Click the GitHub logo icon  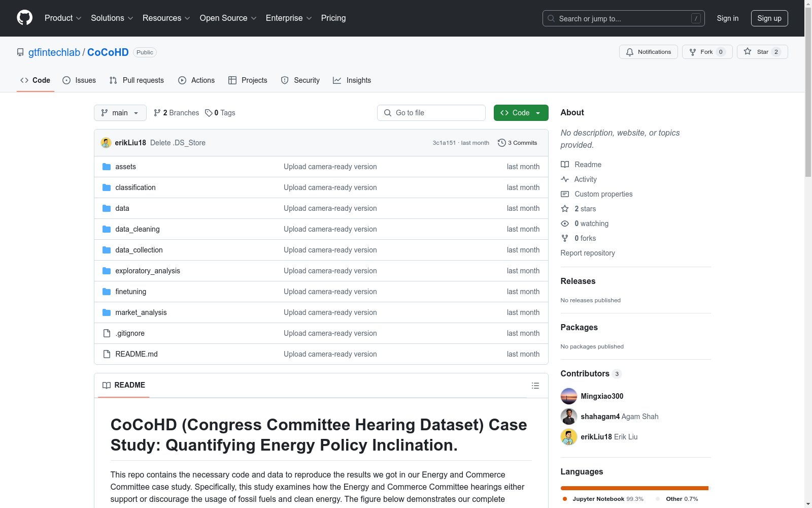24,18
